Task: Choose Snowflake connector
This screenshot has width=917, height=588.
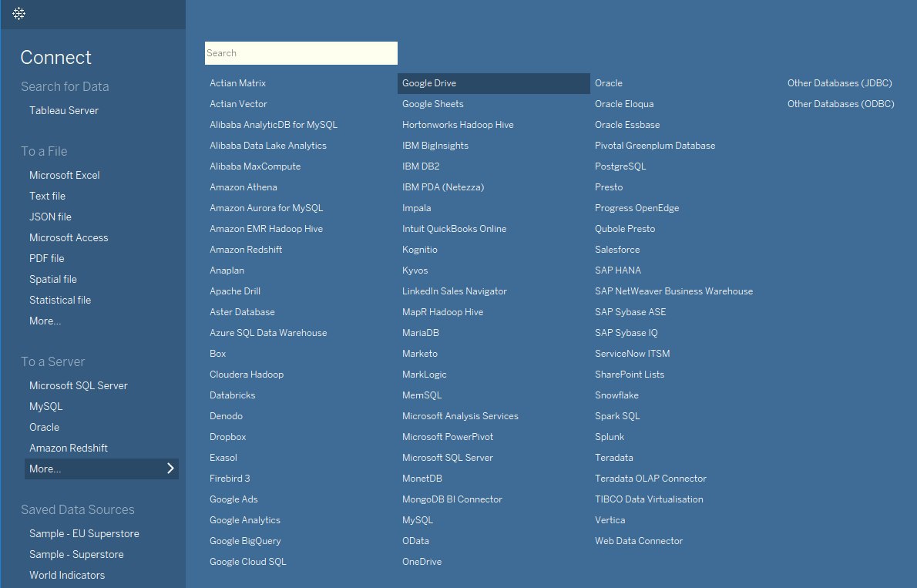Action: click(617, 395)
